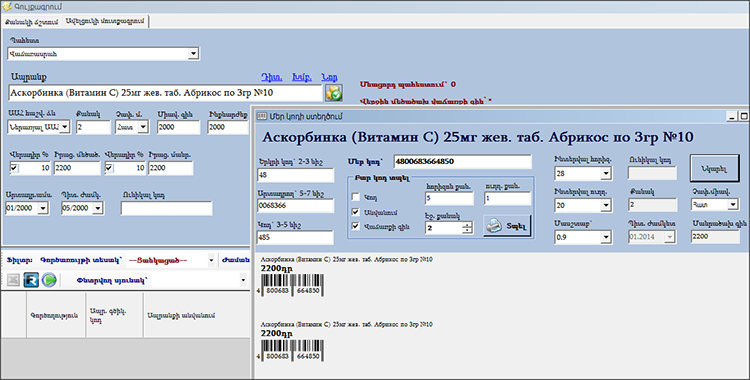The height and width of the screenshot is (380, 750).
Task: Switch to the second tab beginning Ավելցուկի
Action: [x=105, y=22]
